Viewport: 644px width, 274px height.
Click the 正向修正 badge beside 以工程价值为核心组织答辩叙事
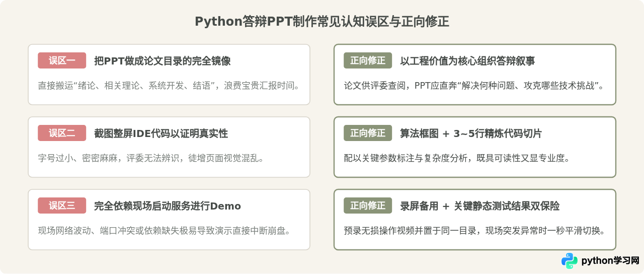368,60
